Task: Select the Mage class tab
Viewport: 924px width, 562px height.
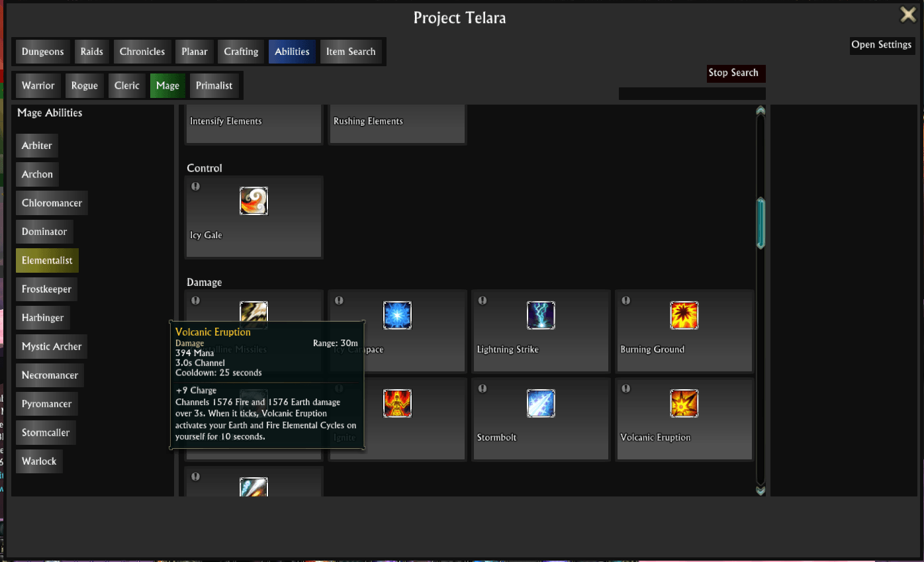Action: coord(168,86)
